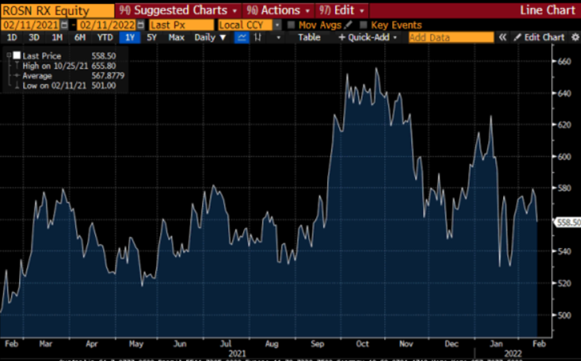Image resolution: width=581 pixels, height=361 pixels.
Task: Open the Edit dropdown menu
Action: pos(342,10)
